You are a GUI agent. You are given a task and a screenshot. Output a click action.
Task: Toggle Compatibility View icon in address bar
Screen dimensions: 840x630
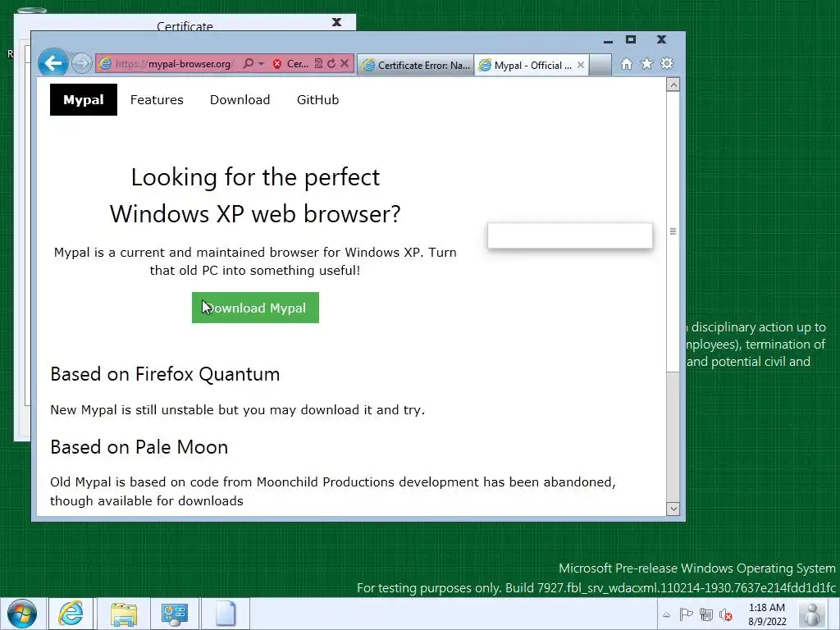point(318,63)
